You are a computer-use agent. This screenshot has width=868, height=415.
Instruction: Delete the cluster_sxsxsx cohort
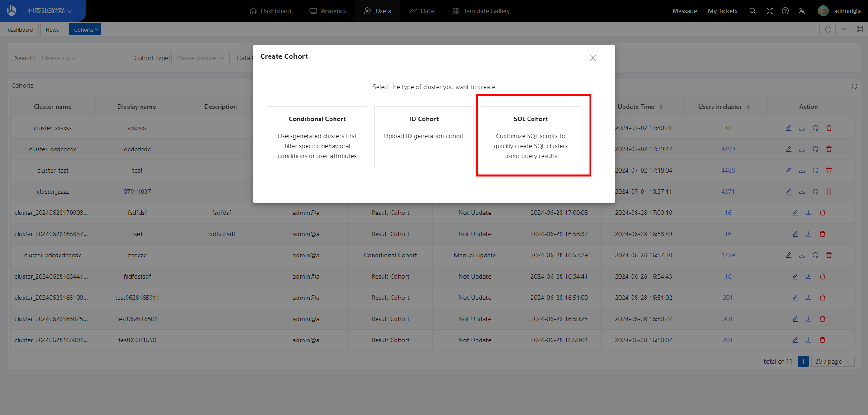[x=829, y=128]
